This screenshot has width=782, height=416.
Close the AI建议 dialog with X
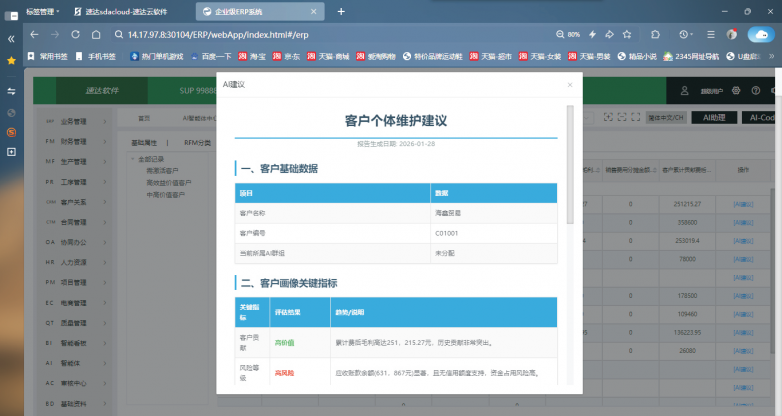coord(570,85)
